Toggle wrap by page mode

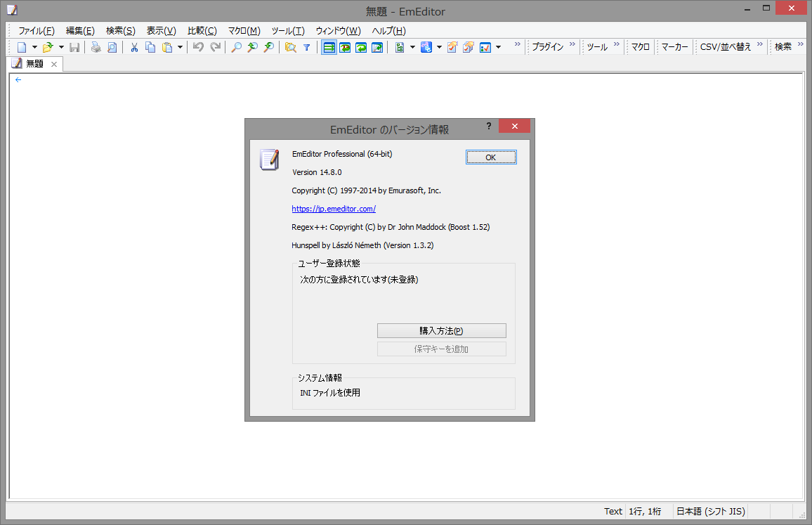coord(376,47)
